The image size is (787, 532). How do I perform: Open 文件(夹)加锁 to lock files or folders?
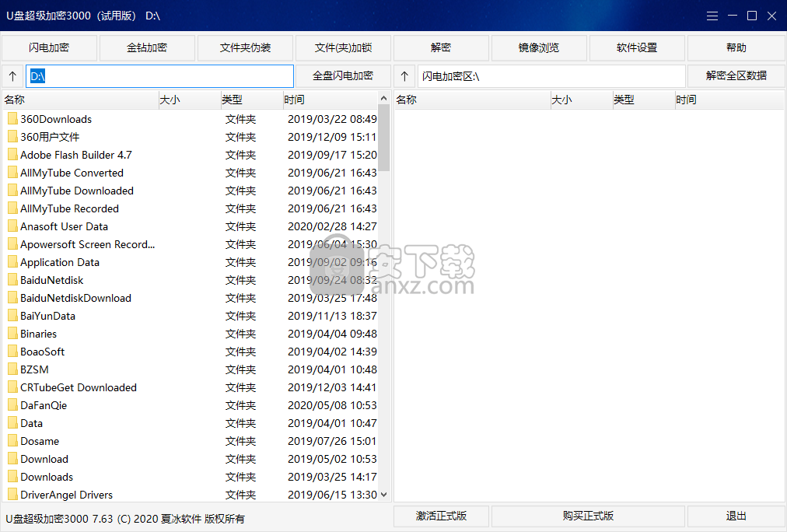click(342, 47)
